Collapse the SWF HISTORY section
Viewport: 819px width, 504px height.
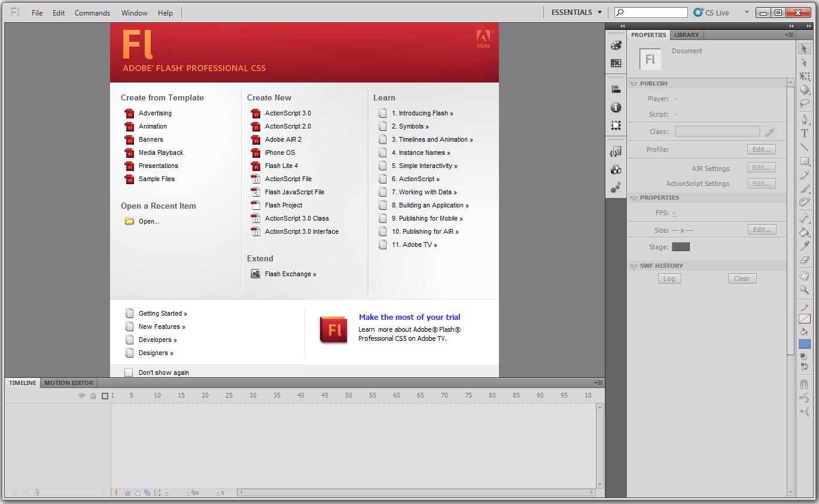point(634,266)
